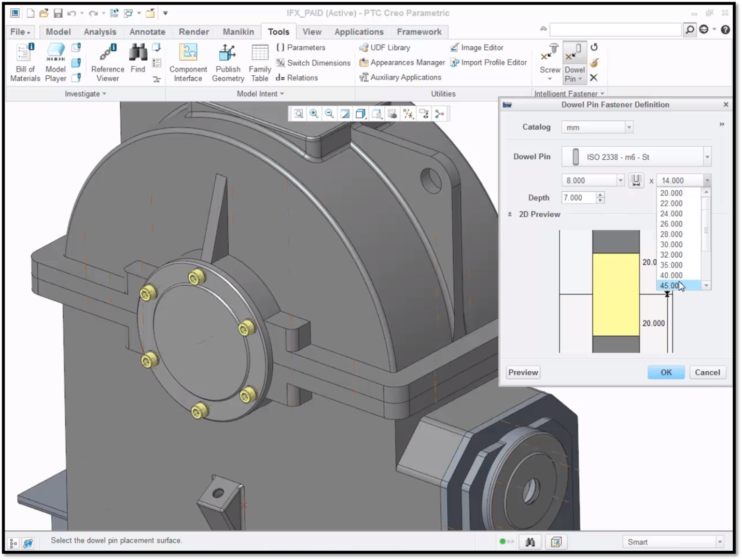
Task: Select 30.000 from length list
Action: tap(679, 244)
